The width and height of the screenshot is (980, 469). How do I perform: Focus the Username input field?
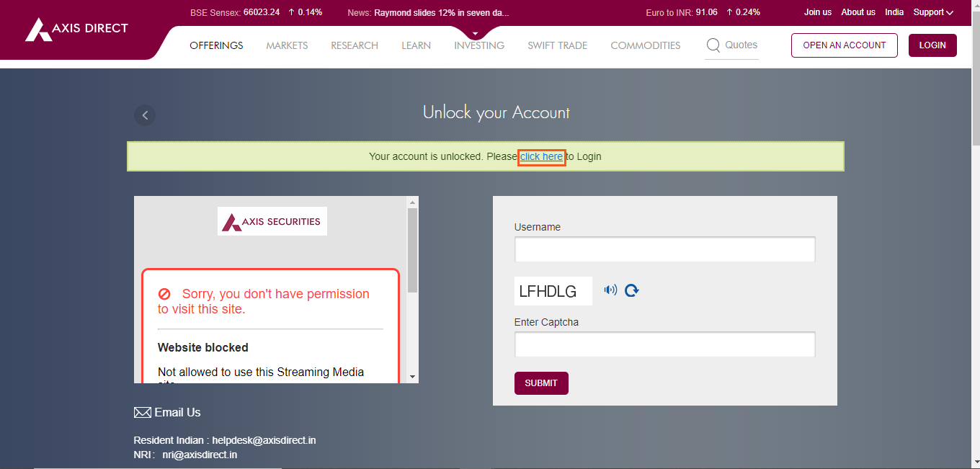(x=664, y=249)
